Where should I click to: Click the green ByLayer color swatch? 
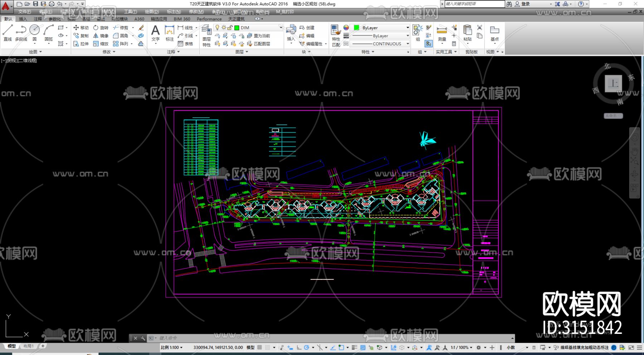(356, 28)
